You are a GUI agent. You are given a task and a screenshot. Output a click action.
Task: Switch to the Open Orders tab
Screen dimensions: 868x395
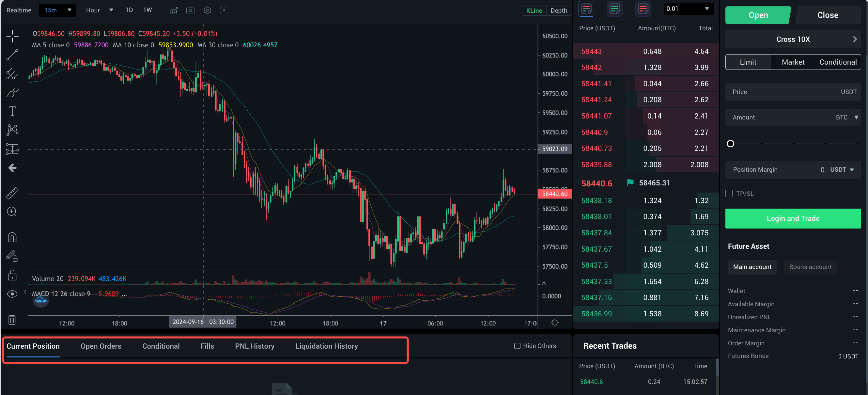(101, 346)
